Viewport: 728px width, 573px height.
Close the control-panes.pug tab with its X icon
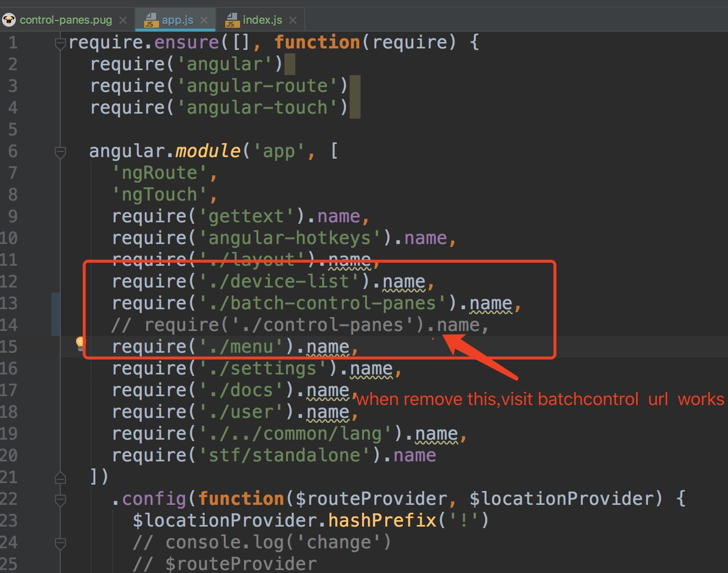(x=122, y=20)
